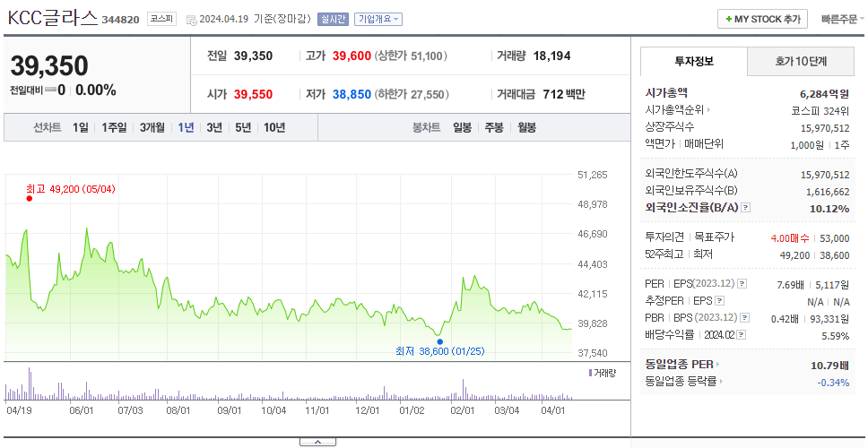Click the 51,265 price axis label
This screenshot has height=448, width=868.
pyautogui.click(x=593, y=175)
